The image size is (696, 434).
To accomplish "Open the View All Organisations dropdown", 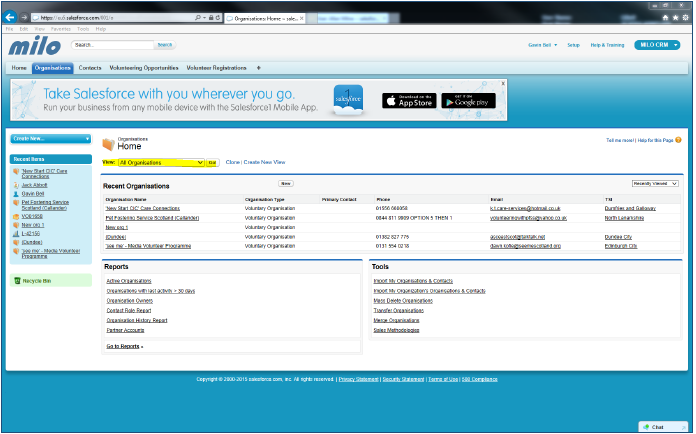I will pos(161,163).
